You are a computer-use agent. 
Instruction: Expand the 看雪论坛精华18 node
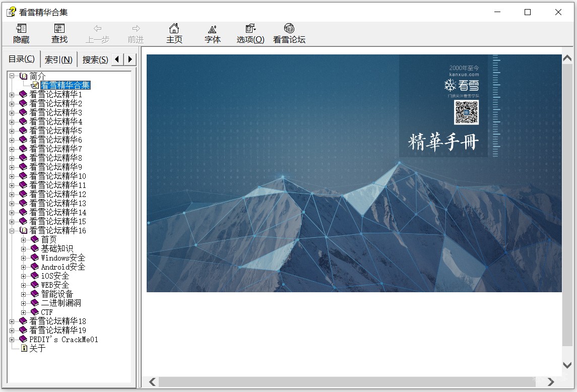pos(12,321)
